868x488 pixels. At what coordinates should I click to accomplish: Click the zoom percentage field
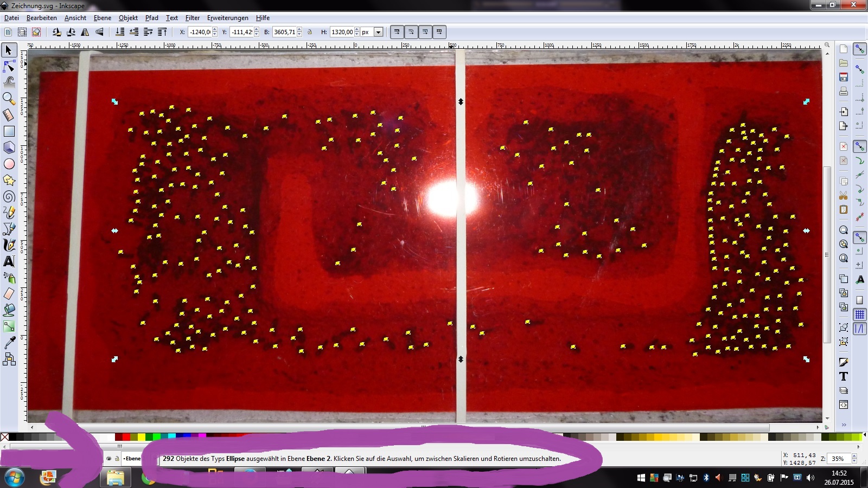[x=839, y=459]
